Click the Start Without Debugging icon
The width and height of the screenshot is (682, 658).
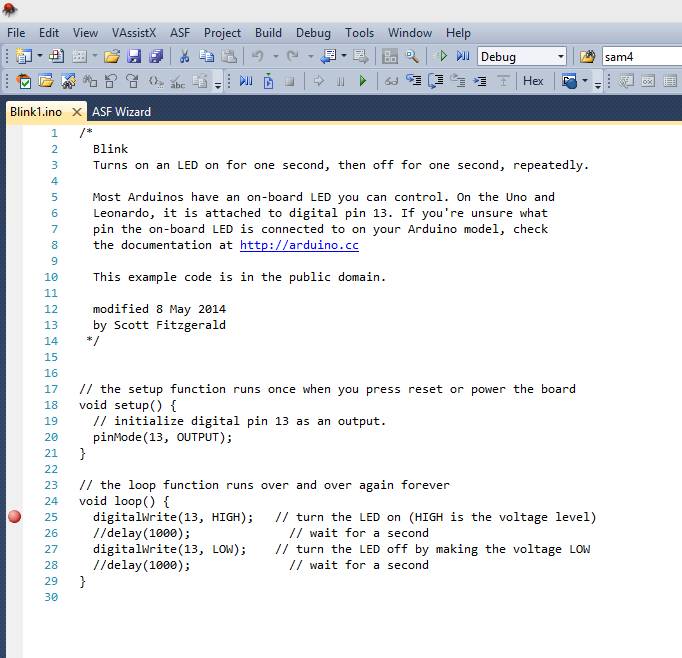(442, 56)
